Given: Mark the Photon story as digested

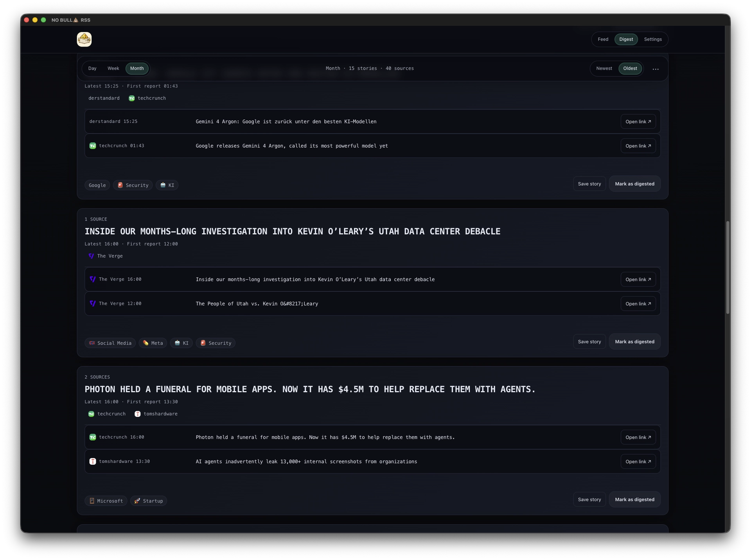Looking at the screenshot, I should pyautogui.click(x=634, y=499).
